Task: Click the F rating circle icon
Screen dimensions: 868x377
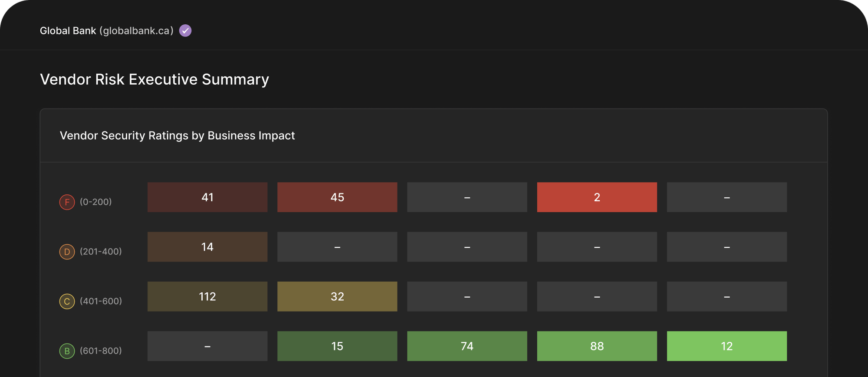Action: (x=67, y=202)
